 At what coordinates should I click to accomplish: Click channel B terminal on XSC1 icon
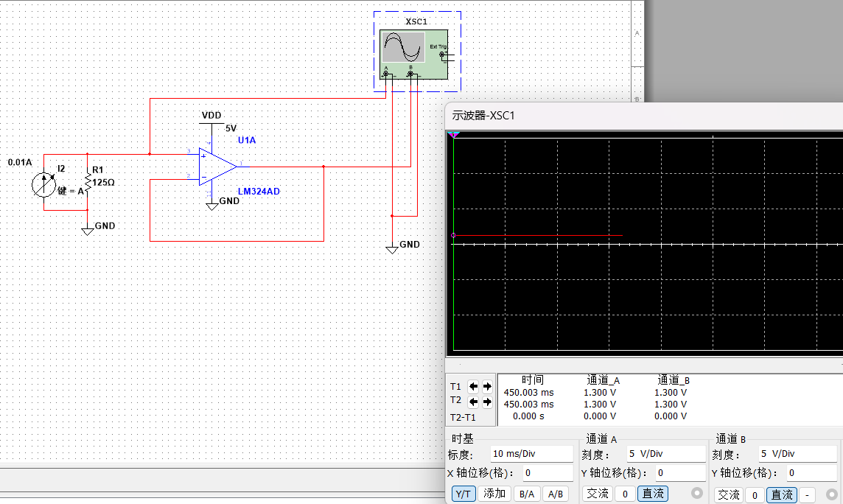[410, 74]
